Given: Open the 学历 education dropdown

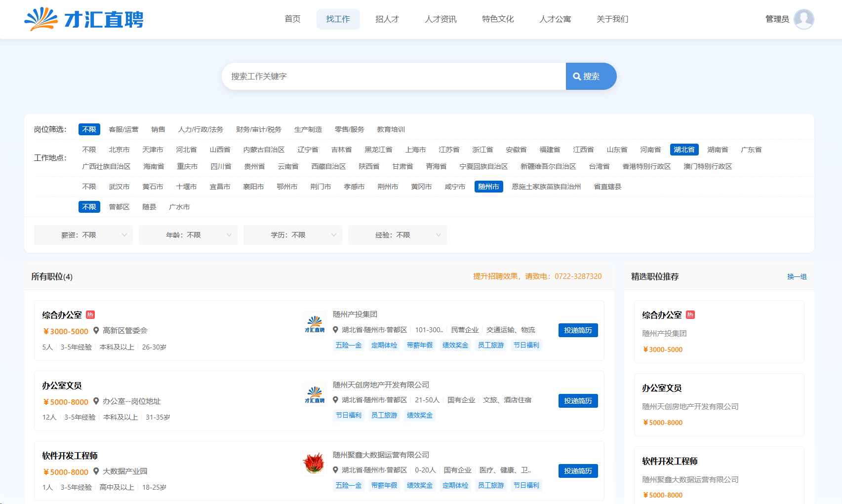Looking at the screenshot, I should pyautogui.click(x=293, y=235).
